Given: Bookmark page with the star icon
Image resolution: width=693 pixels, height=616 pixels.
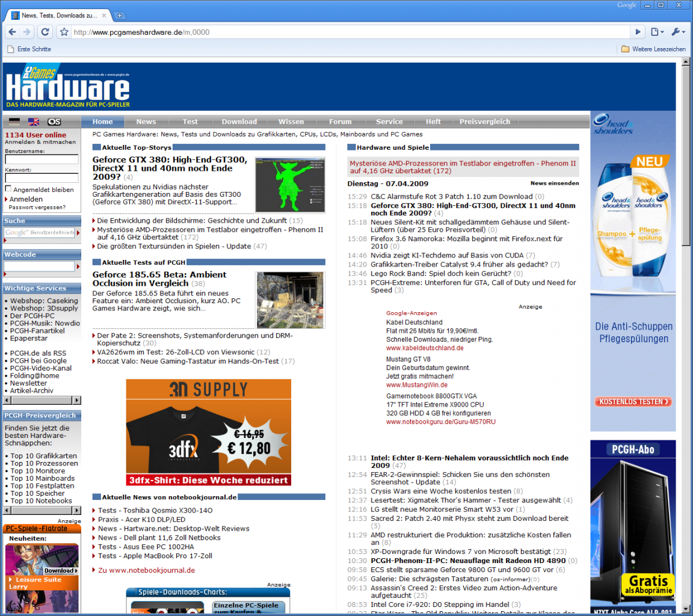Looking at the screenshot, I should [64, 32].
